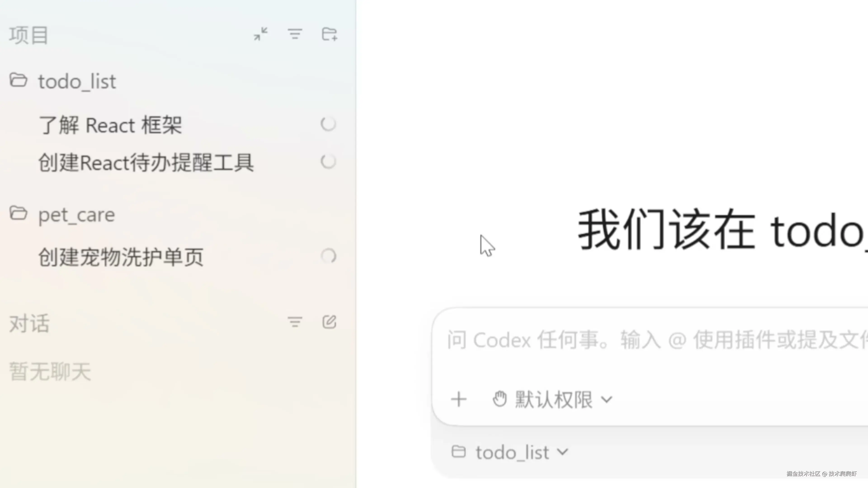
Task: Open the 创建React待办提醒工具 thread
Action: point(146,162)
